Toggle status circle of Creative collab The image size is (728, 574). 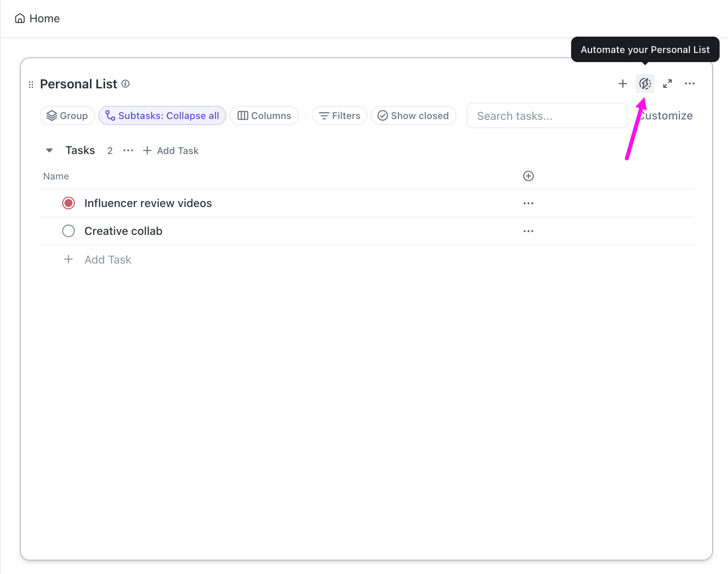coord(68,231)
